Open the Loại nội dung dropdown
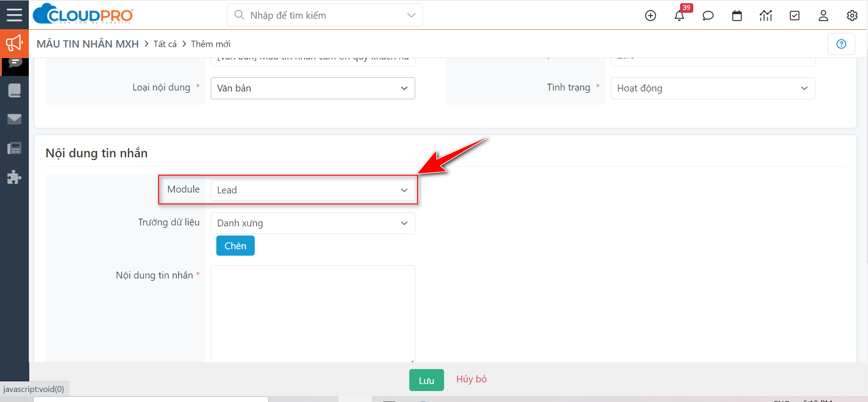 pyautogui.click(x=313, y=88)
